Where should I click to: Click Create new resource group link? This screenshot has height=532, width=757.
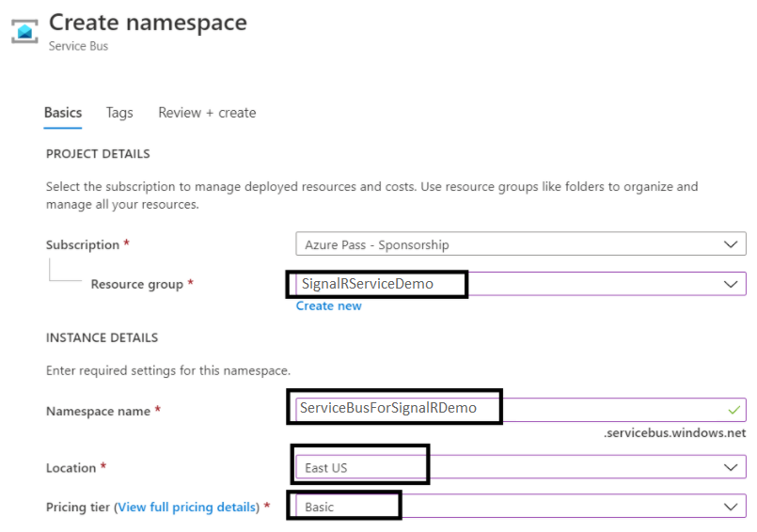pos(329,306)
